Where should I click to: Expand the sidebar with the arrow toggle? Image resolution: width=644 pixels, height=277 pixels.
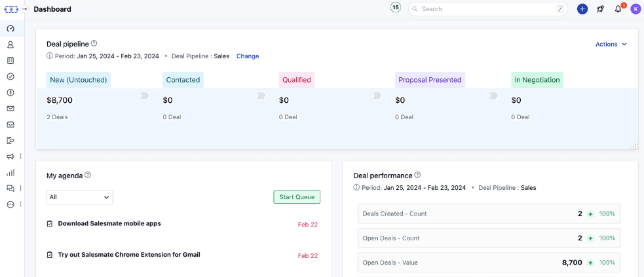tap(25, 9)
